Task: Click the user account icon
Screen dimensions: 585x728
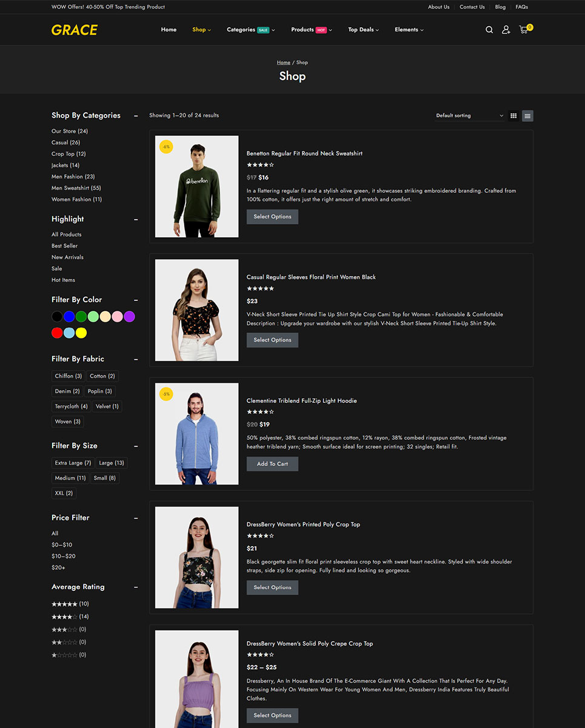Action: click(506, 30)
